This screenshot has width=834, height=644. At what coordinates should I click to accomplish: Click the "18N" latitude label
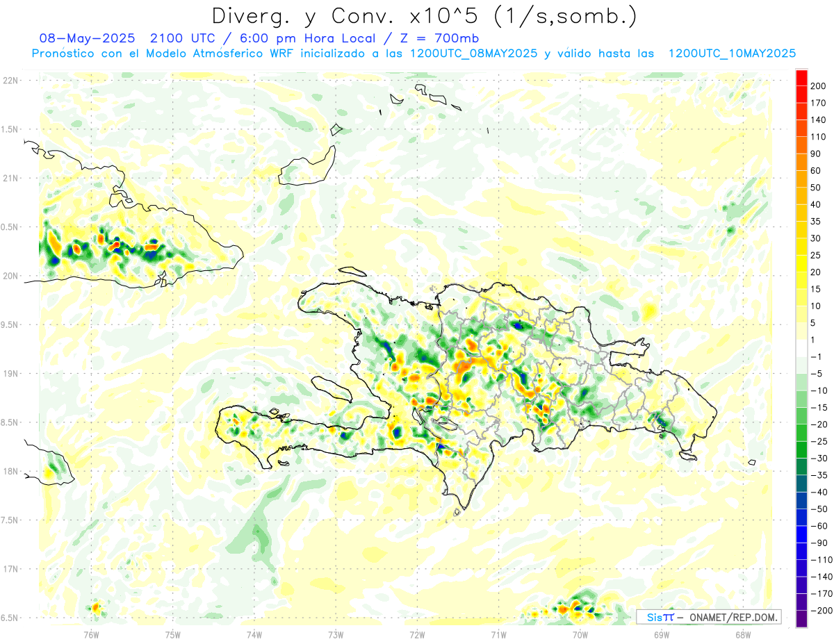click(10, 471)
